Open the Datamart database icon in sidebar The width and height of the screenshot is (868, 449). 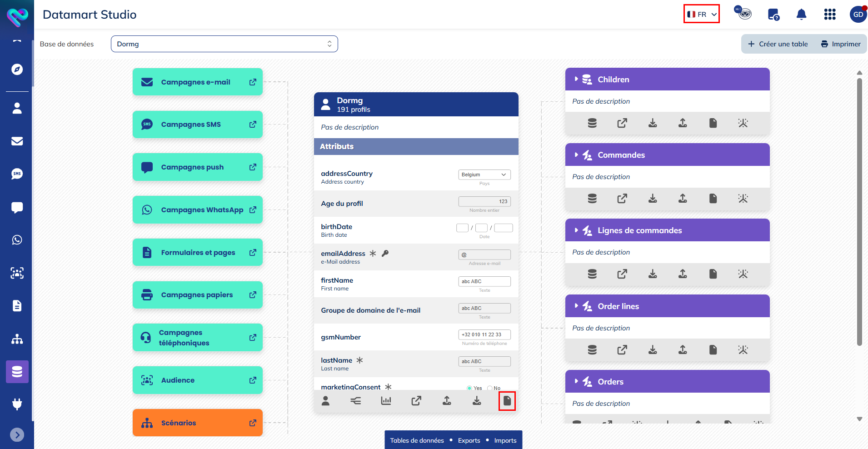click(17, 372)
